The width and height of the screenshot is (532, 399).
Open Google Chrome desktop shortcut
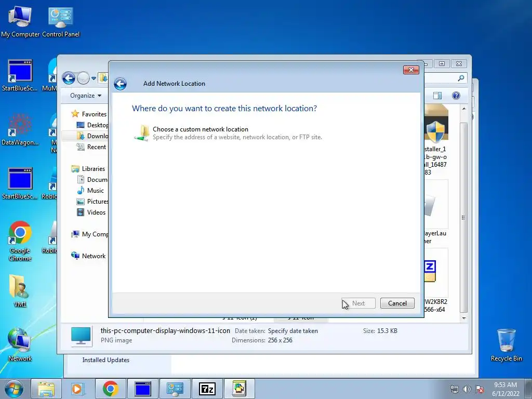pyautogui.click(x=20, y=241)
